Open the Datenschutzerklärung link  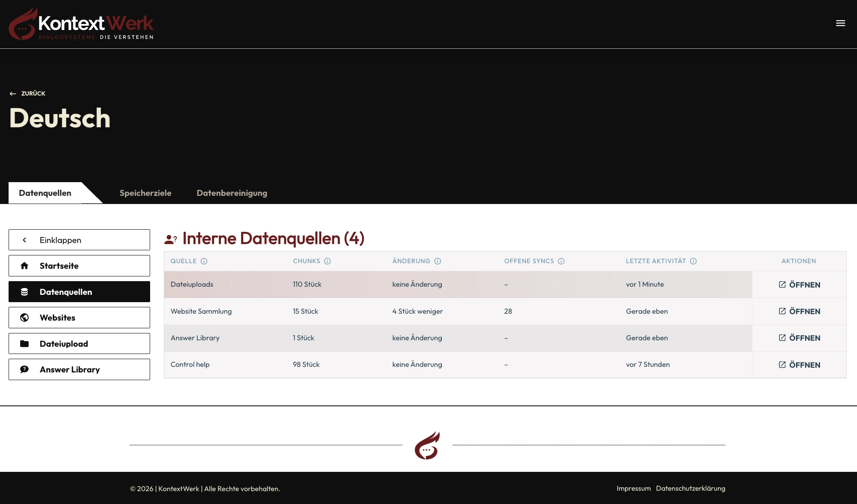pos(691,488)
